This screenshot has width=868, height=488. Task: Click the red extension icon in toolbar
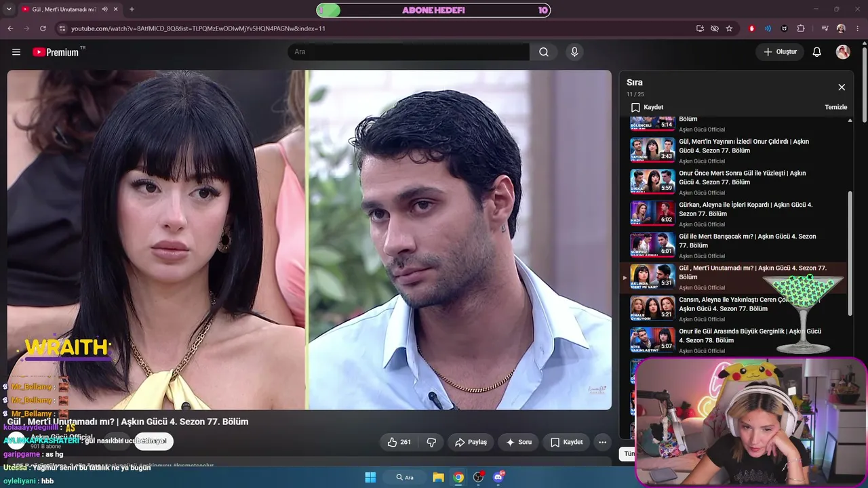pos(751,28)
